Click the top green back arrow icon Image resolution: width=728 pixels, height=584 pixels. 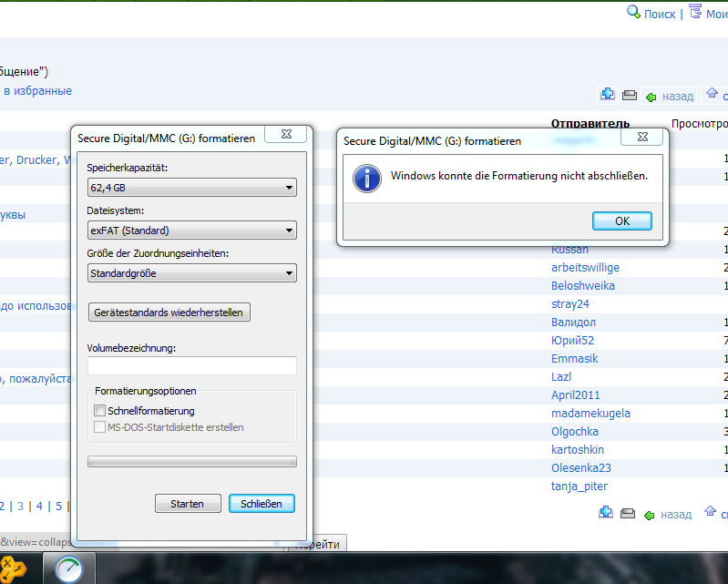[651, 97]
